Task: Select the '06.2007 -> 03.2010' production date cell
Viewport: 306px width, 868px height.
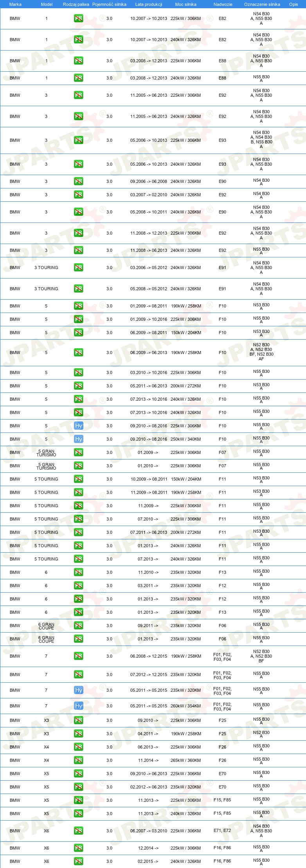Action: [x=149, y=831]
